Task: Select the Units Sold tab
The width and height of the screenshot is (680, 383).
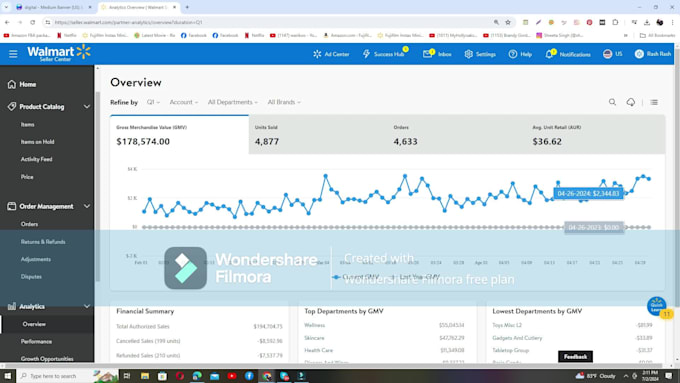Action: (318, 135)
